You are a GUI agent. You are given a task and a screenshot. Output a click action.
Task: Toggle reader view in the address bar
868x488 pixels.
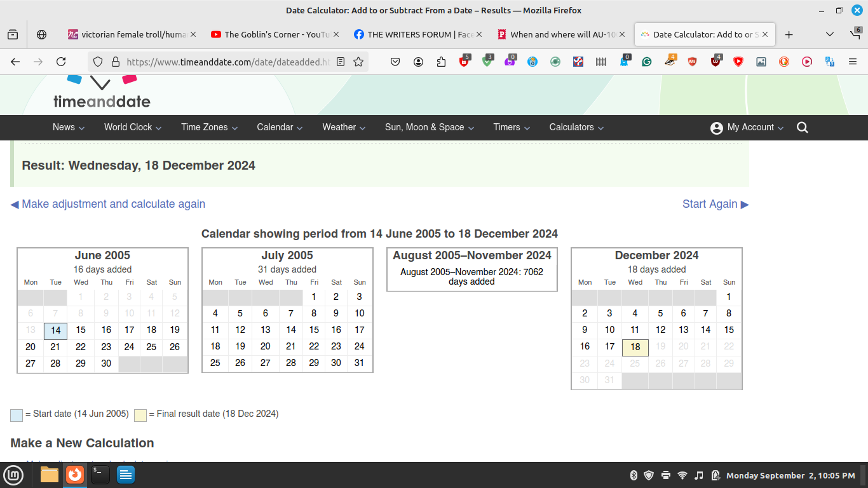click(x=341, y=62)
